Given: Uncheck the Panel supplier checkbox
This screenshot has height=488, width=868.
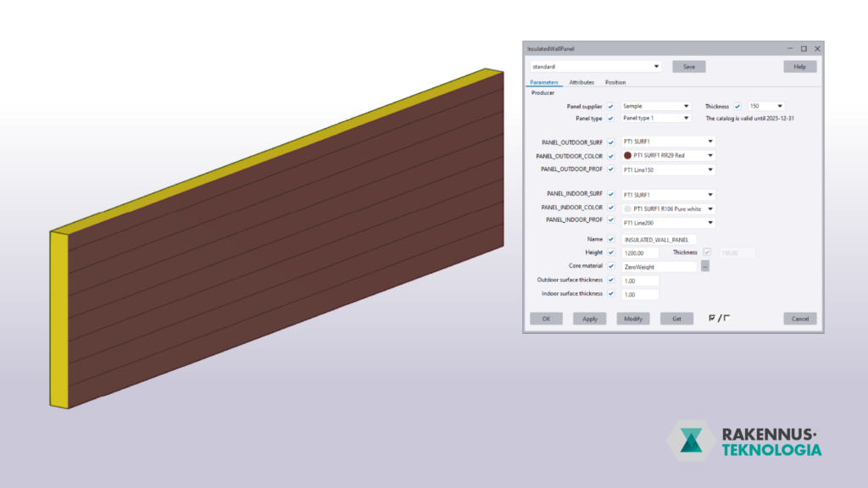Looking at the screenshot, I should [610, 106].
